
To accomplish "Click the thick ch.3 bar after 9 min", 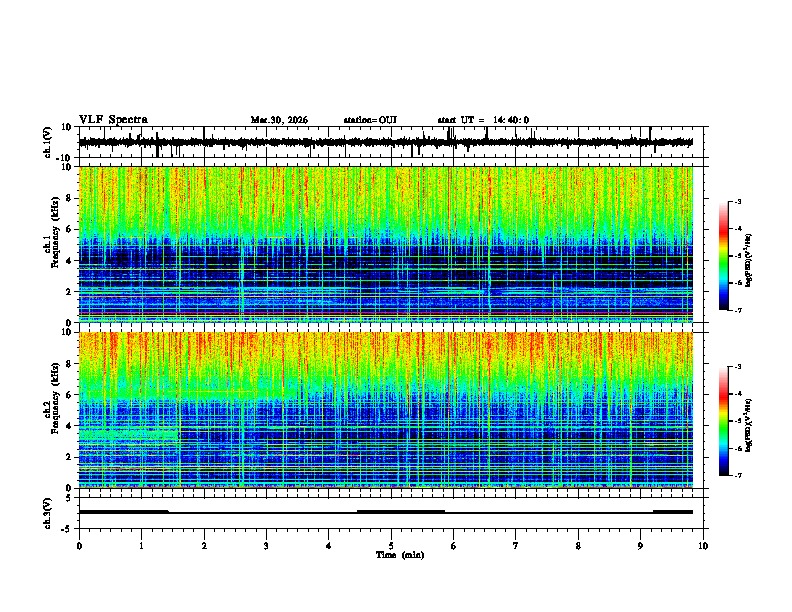I will 673,512.
